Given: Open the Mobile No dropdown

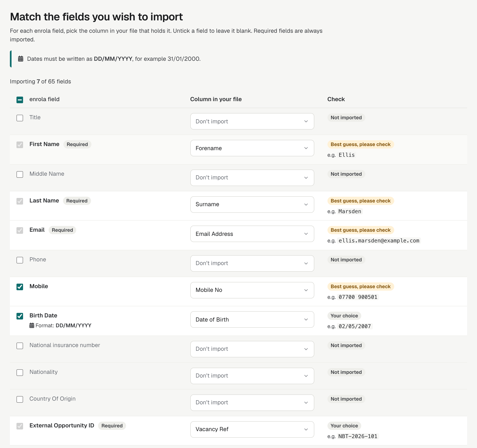Looking at the screenshot, I should click(x=252, y=290).
